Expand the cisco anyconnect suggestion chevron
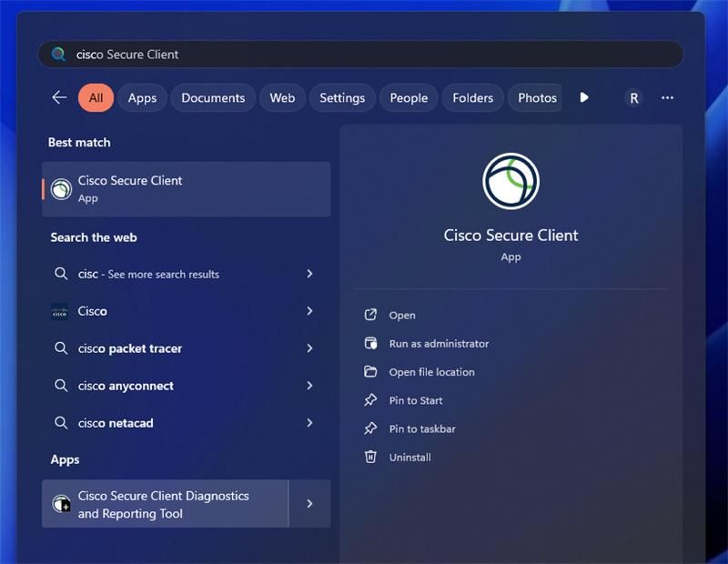 (x=309, y=386)
